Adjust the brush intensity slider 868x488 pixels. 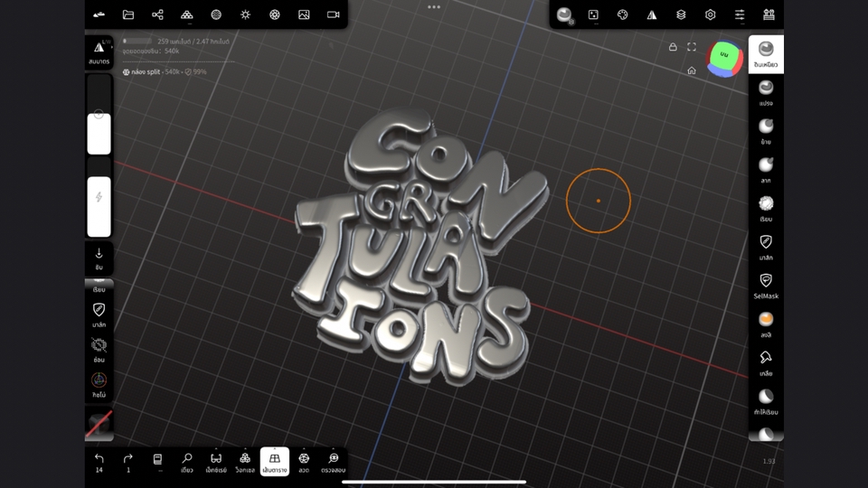click(99, 197)
